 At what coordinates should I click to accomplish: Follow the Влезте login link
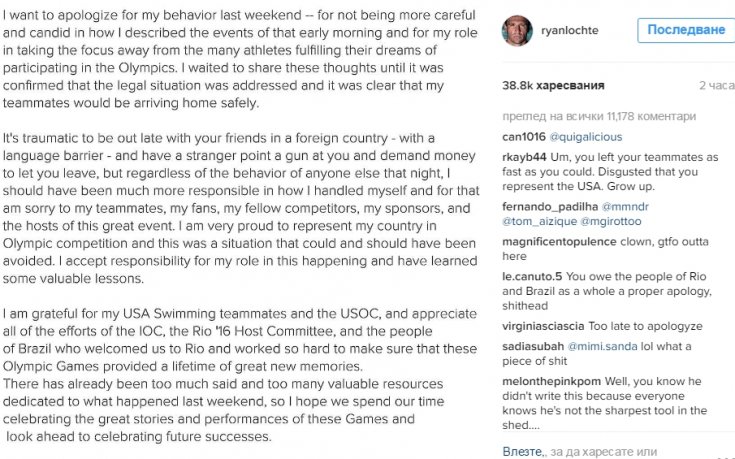pyautogui.click(x=523, y=452)
